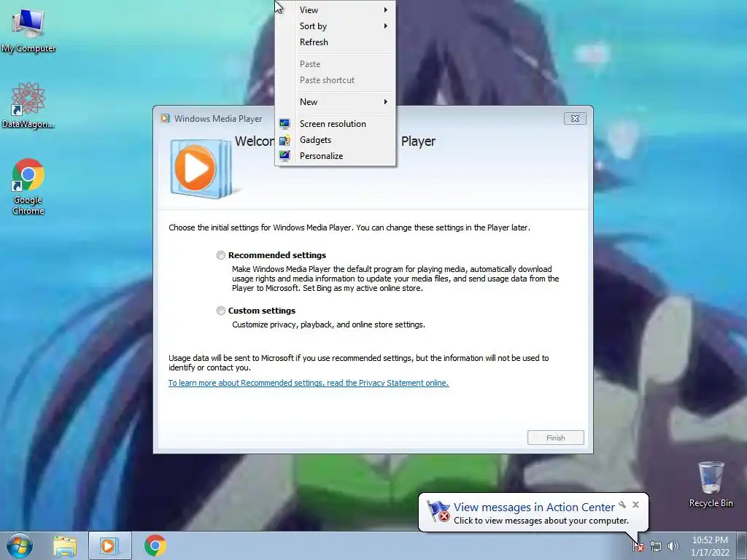Open the My Computer desktop icon
Screen dimensions: 747x560
pos(28,29)
